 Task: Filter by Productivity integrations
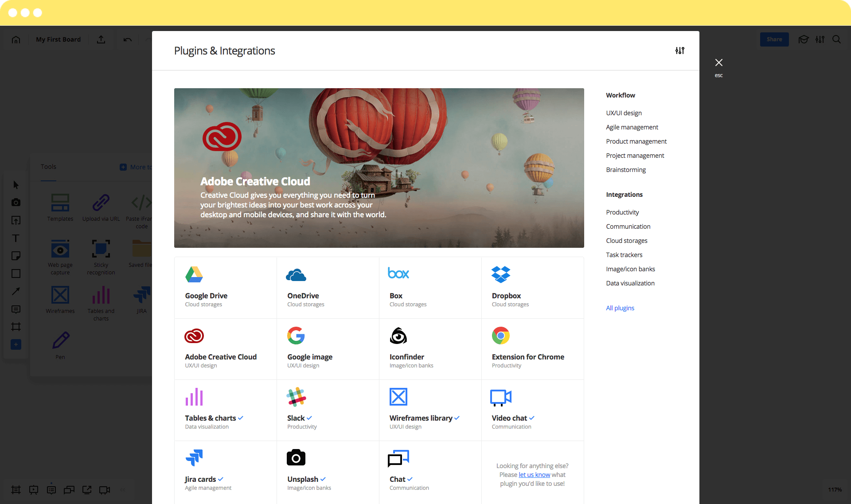(622, 212)
